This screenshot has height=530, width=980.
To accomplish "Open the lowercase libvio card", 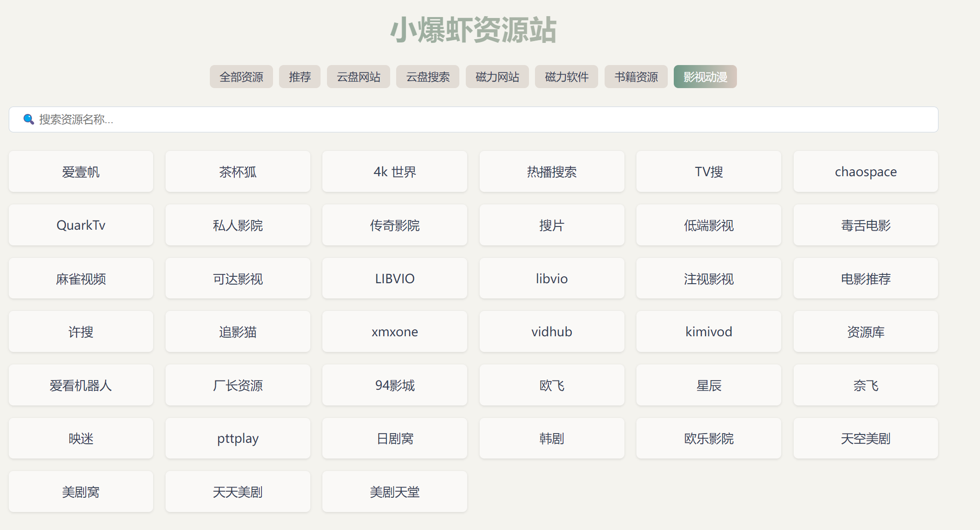I will click(x=552, y=279).
